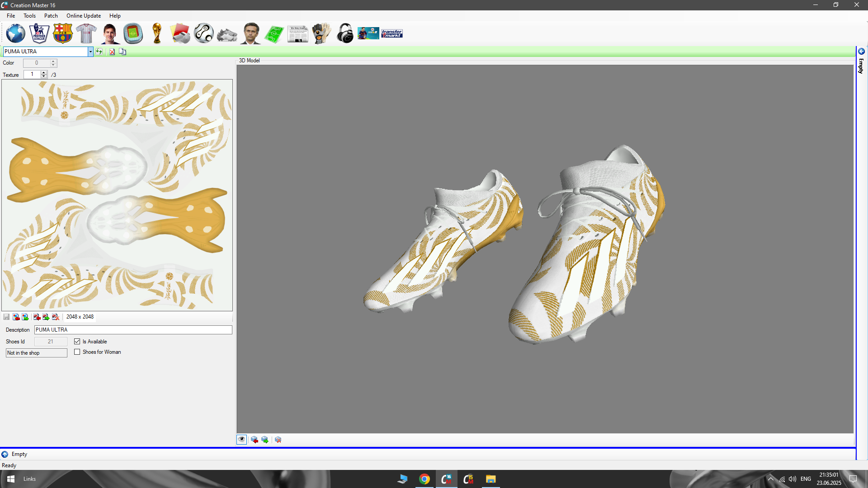The width and height of the screenshot is (868, 488).
Task: Open the shoes editor boots icon
Action: [227, 34]
